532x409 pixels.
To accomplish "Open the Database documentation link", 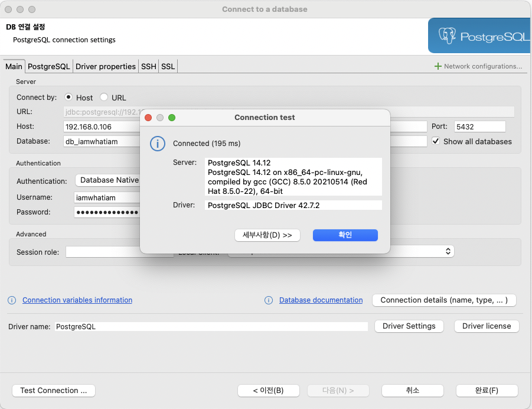I will [x=321, y=300].
